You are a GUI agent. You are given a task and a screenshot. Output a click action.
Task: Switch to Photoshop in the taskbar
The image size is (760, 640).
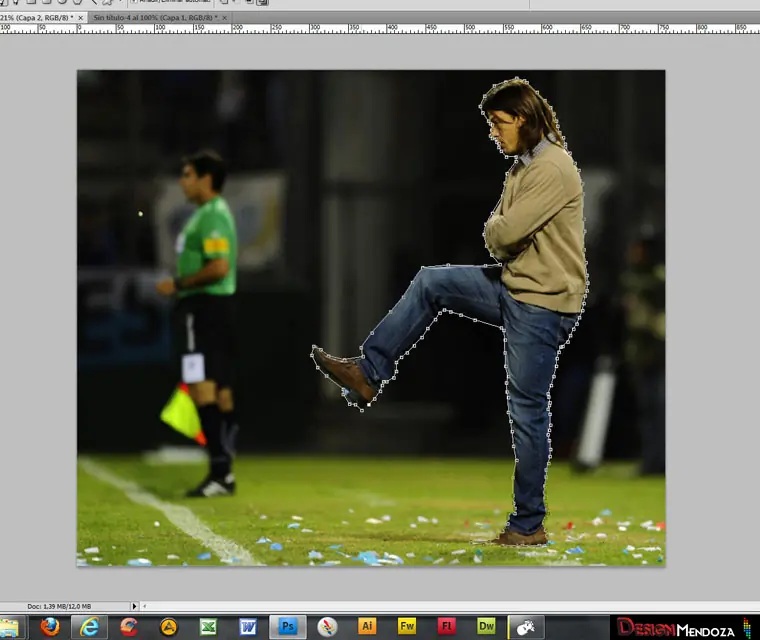coord(288,627)
